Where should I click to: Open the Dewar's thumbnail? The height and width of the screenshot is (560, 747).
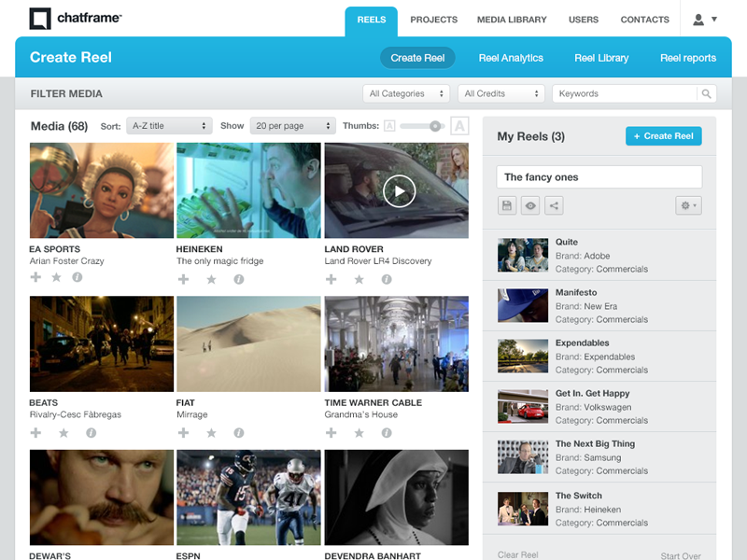pos(102,497)
